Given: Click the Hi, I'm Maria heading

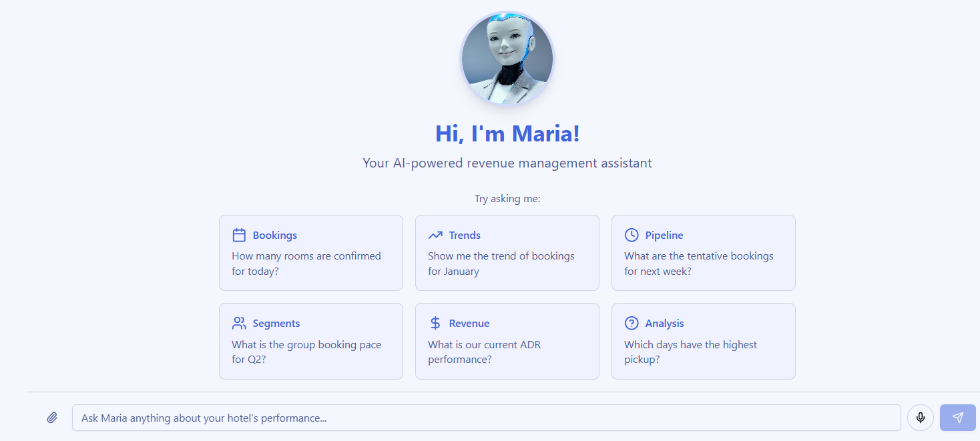Looking at the screenshot, I should [507, 133].
